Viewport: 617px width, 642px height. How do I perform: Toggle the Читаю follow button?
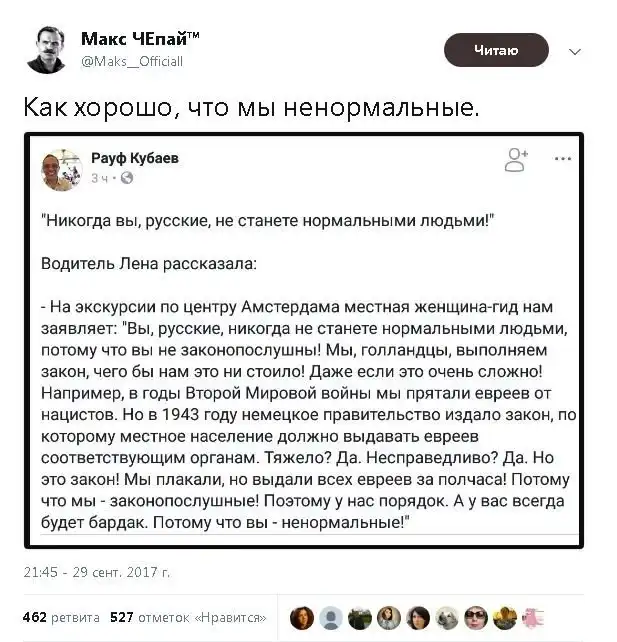click(x=496, y=50)
